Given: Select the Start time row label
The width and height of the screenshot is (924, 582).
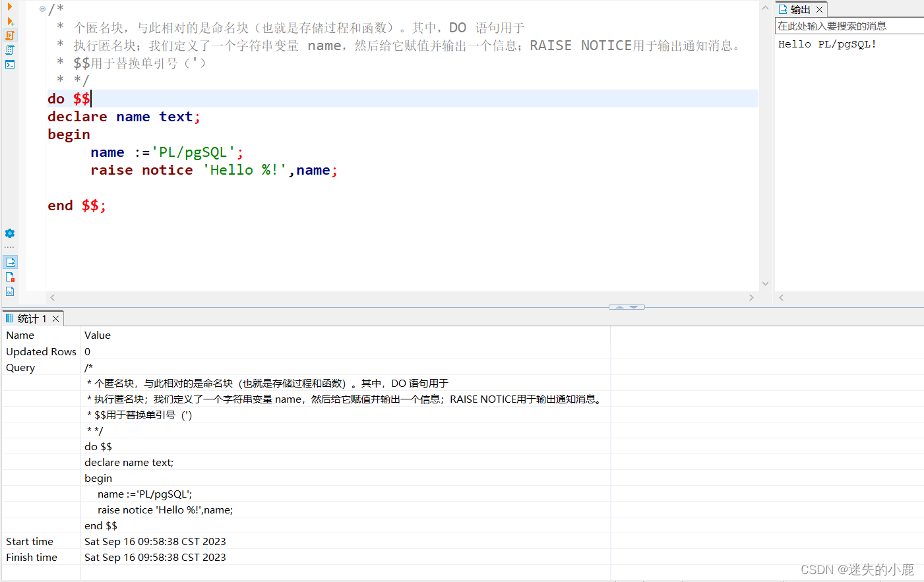Looking at the screenshot, I should click(x=30, y=542).
